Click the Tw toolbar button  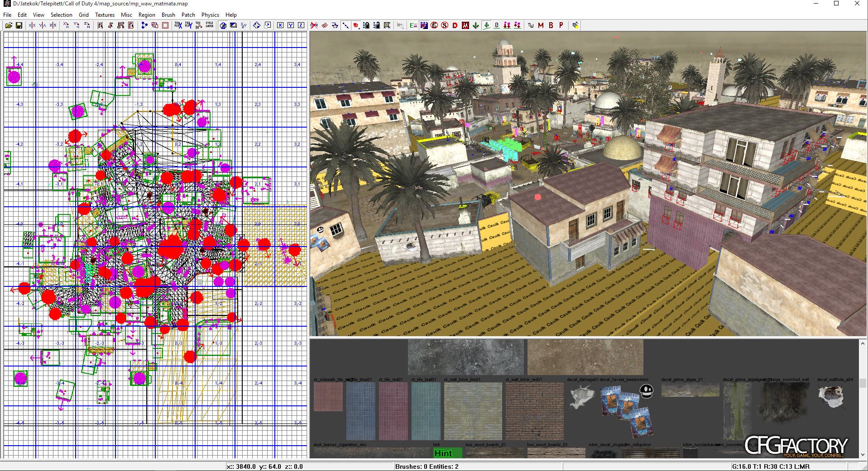click(x=531, y=25)
